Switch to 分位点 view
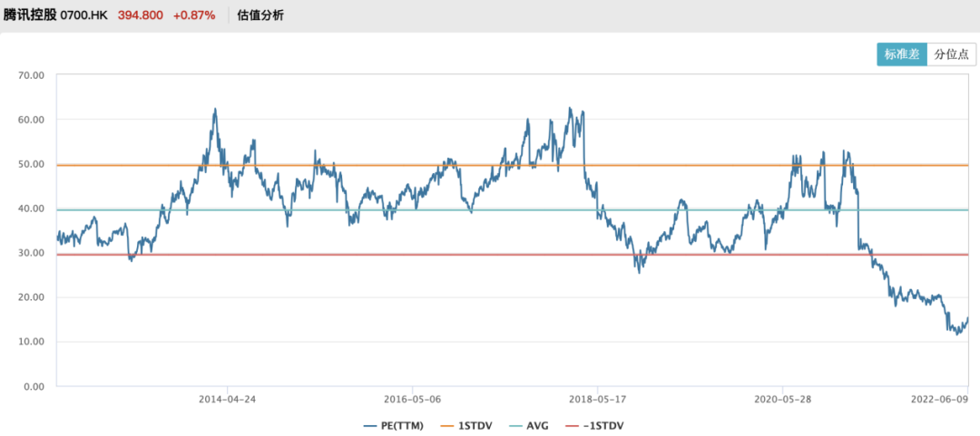Viewport: 980px width, 436px height. pyautogui.click(x=951, y=54)
